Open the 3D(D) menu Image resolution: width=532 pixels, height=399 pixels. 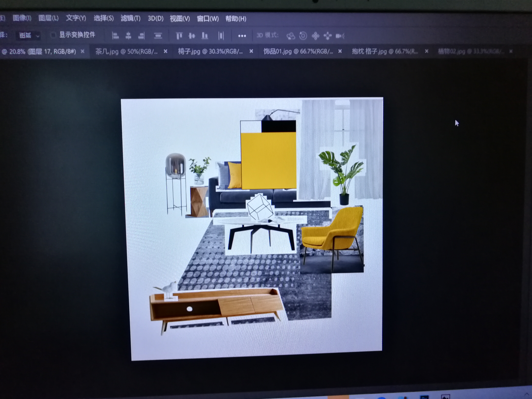coord(156,19)
